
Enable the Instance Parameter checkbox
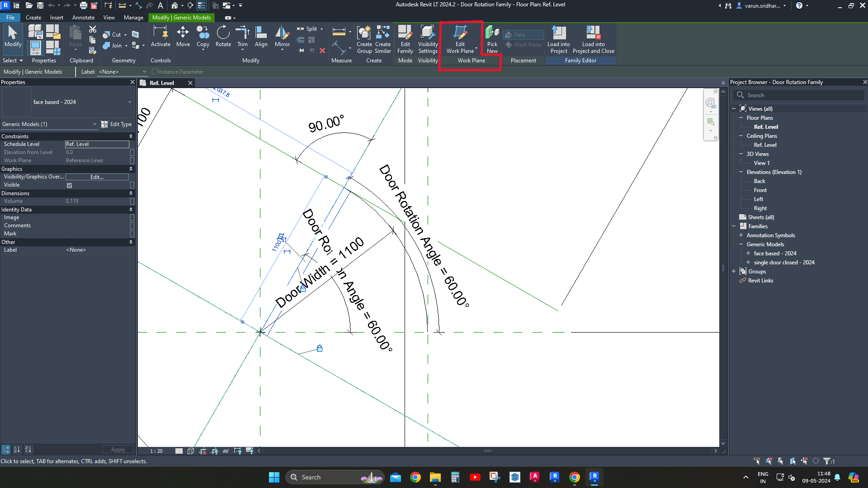(x=155, y=71)
